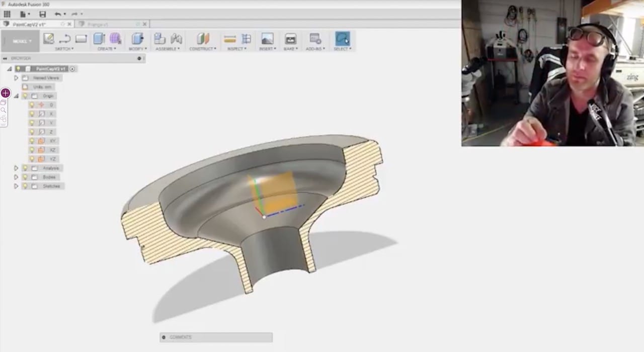
Task: Open the MODEL workspace dropdown
Action: (21, 41)
